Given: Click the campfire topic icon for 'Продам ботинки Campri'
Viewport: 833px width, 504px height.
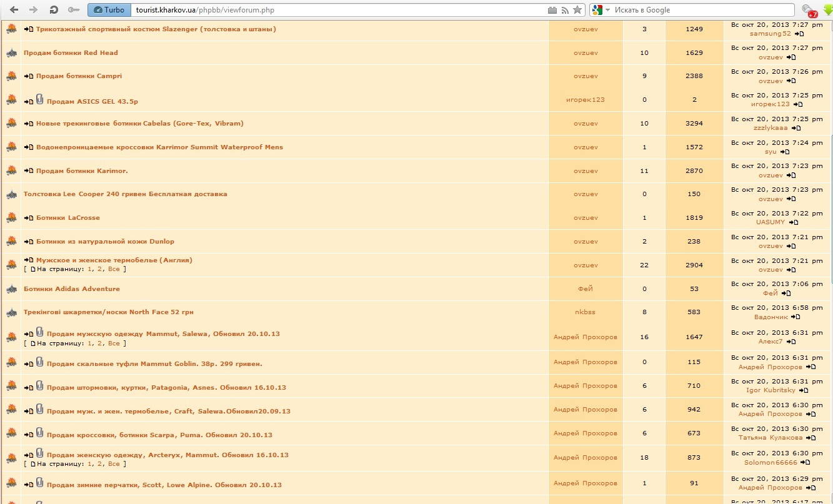Looking at the screenshot, I should point(11,76).
